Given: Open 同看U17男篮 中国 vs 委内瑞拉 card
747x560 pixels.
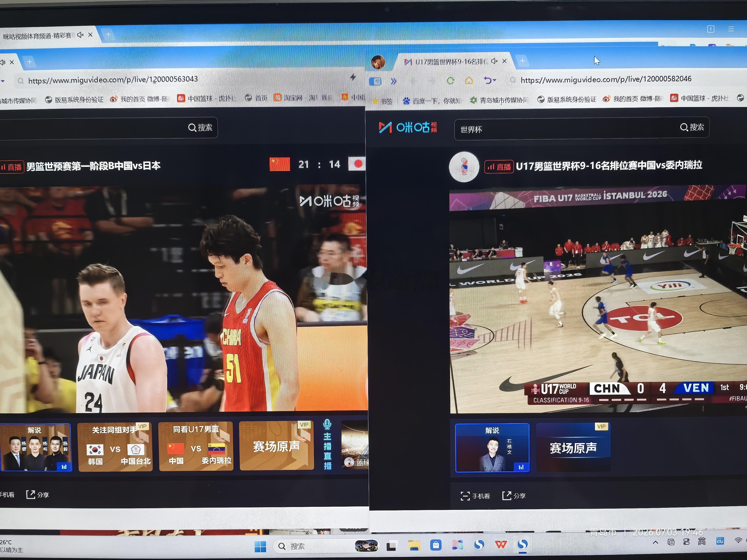Looking at the screenshot, I should [196, 446].
